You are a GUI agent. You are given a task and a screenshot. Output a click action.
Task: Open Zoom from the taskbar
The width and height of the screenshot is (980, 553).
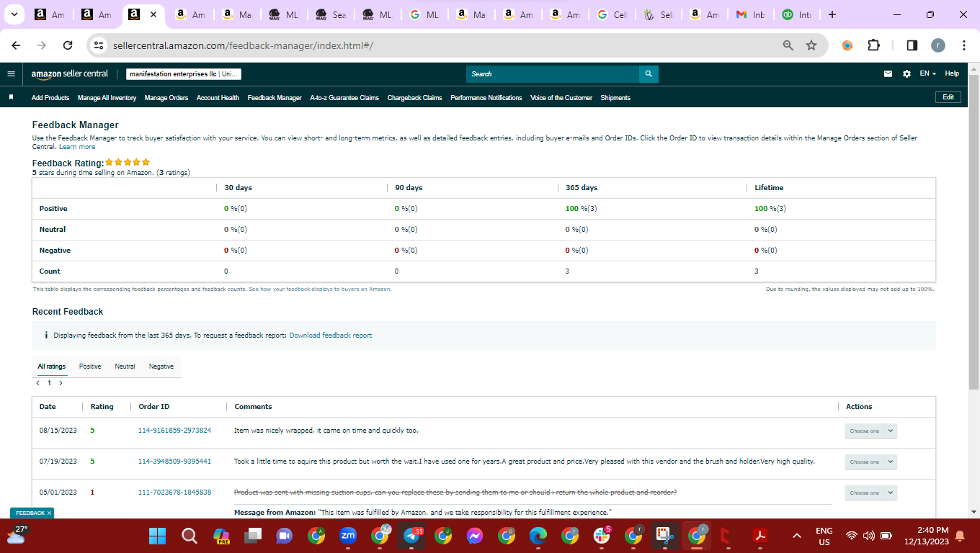click(348, 536)
